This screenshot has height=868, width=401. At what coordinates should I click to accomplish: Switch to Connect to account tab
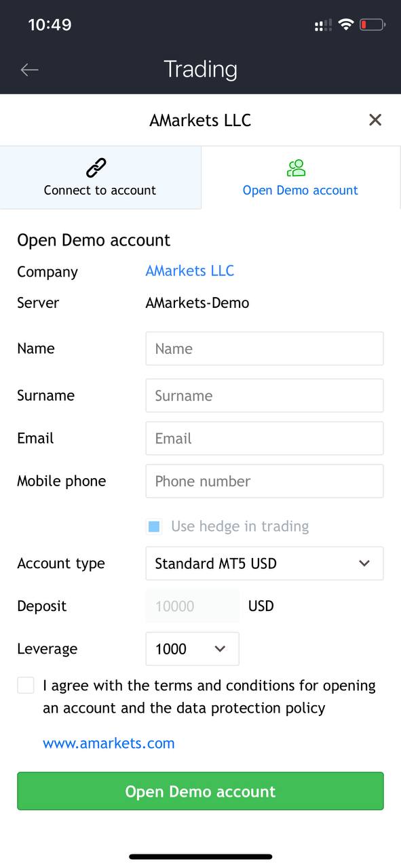point(100,178)
